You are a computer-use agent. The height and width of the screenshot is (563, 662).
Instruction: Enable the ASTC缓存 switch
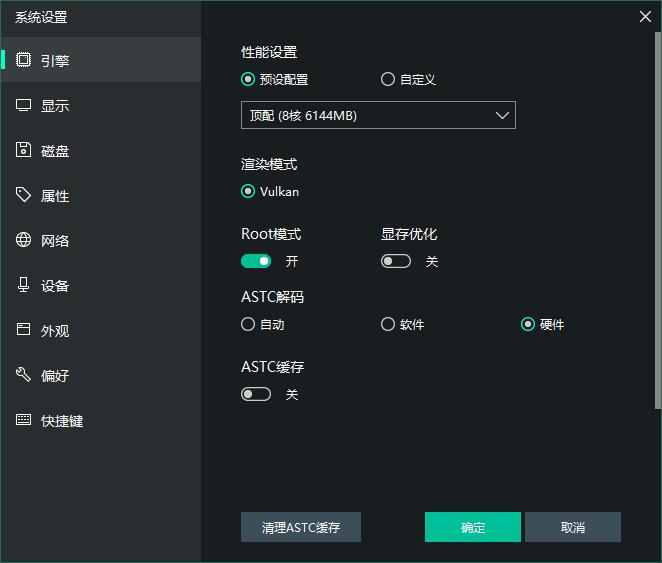point(256,394)
